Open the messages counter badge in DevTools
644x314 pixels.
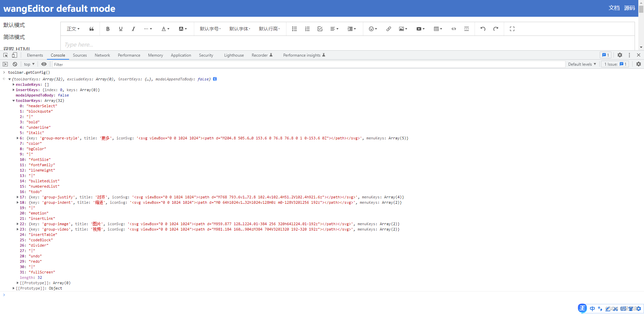[605, 55]
